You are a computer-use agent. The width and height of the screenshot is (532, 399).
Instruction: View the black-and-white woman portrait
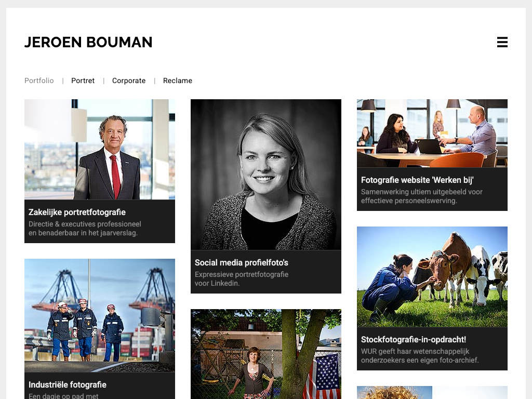click(266, 175)
